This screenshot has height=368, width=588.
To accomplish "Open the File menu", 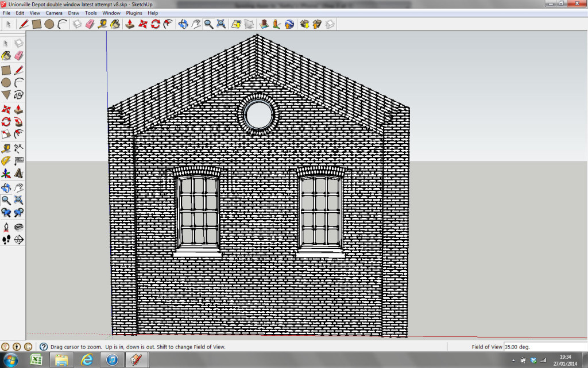I will 6,13.
